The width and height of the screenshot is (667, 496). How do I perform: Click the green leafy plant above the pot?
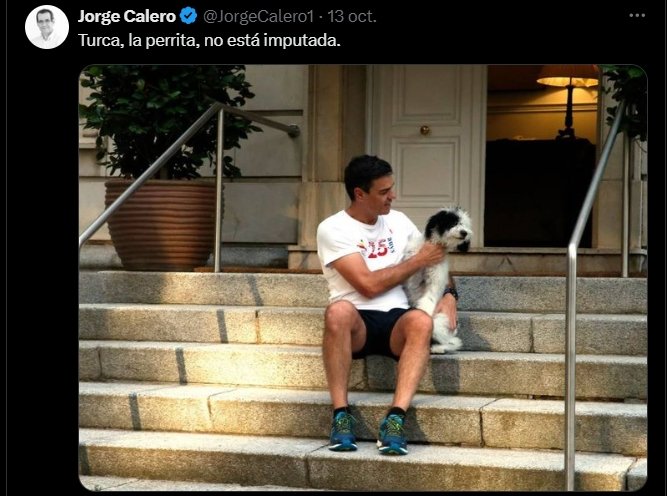pos(166,121)
